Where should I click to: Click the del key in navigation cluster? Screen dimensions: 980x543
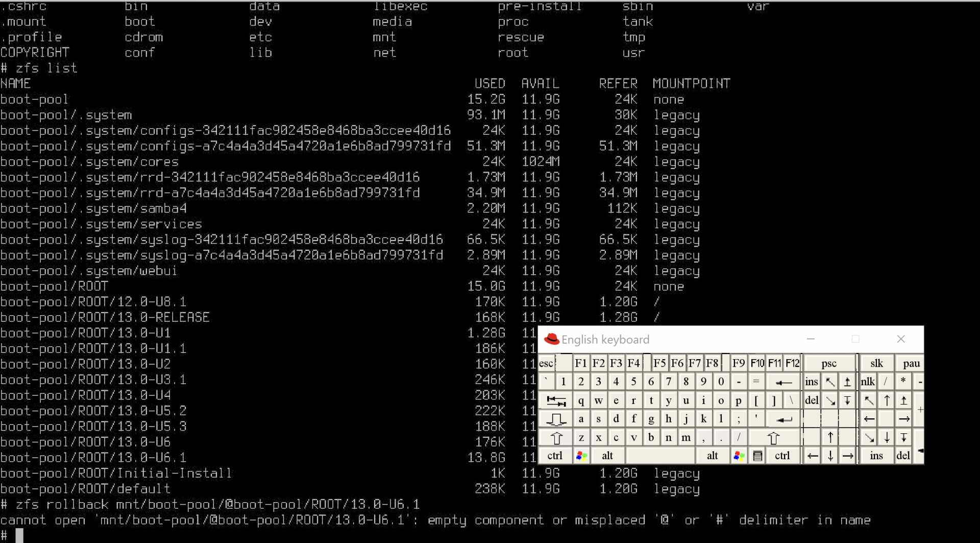click(x=812, y=400)
